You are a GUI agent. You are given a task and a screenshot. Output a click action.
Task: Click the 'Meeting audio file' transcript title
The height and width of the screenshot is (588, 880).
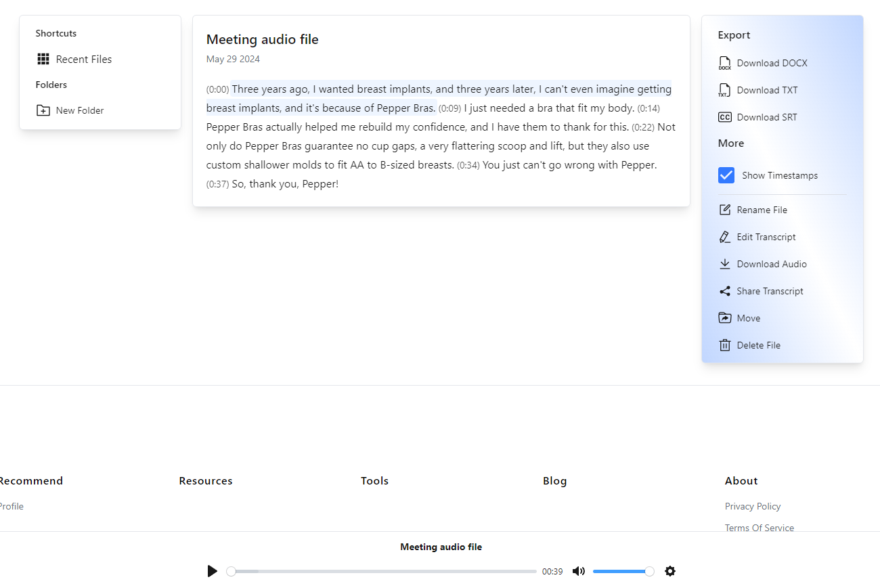263,39
